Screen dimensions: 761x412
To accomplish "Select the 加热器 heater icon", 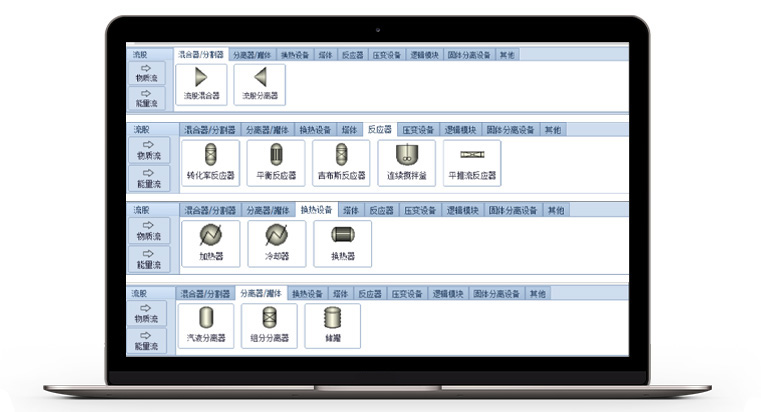I will [x=210, y=242].
